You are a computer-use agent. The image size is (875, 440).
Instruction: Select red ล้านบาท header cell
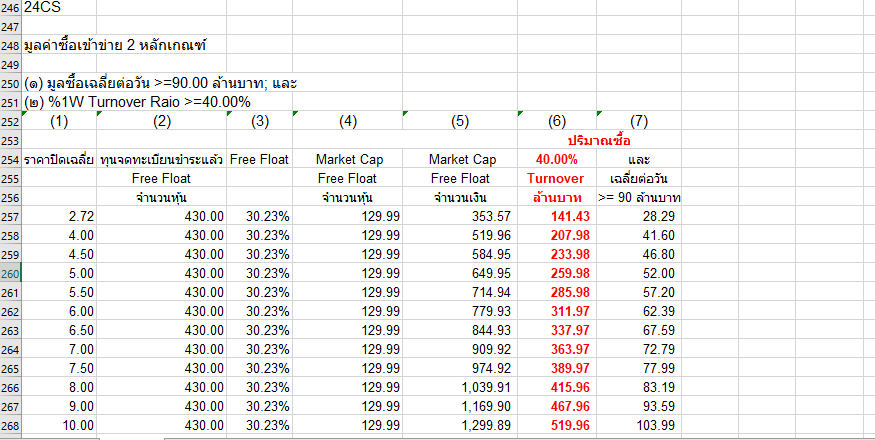pos(556,198)
